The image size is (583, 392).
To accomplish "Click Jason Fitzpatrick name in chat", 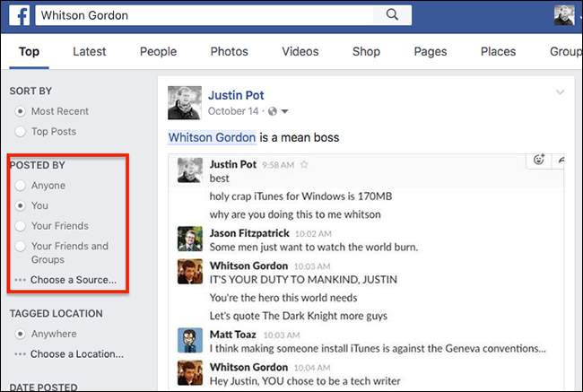I will tap(249, 233).
